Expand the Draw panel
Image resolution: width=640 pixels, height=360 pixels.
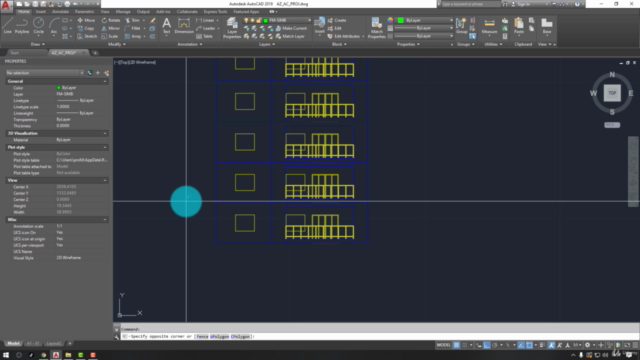[x=38, y=44]
